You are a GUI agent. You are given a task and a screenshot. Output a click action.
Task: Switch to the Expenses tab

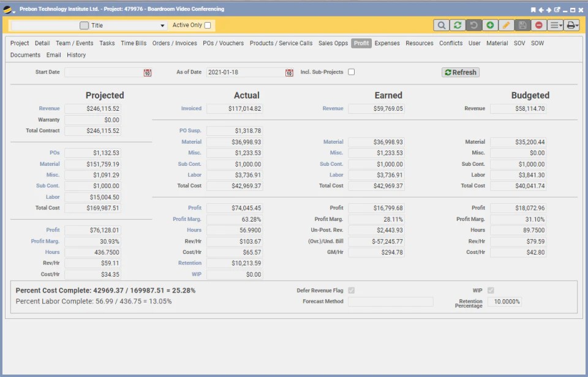coord(388,43)
